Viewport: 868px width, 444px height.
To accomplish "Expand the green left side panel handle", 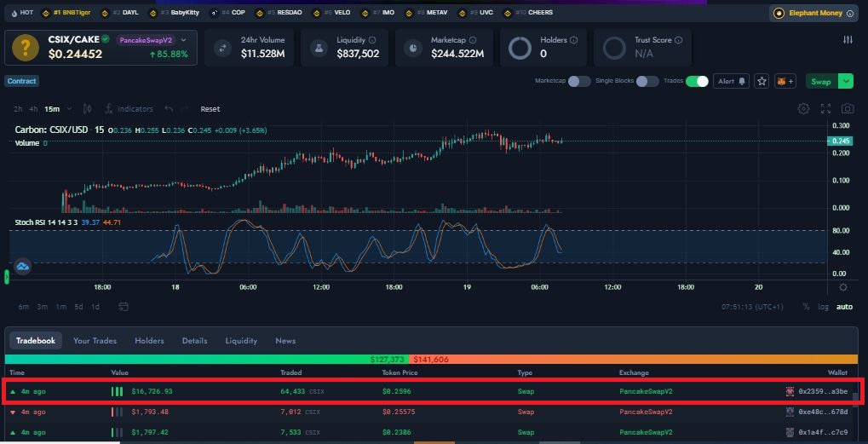I will coord(7,276).
